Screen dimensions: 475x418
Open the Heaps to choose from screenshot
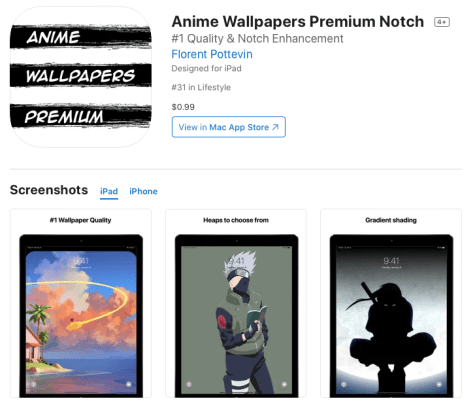tap(236, 303)
